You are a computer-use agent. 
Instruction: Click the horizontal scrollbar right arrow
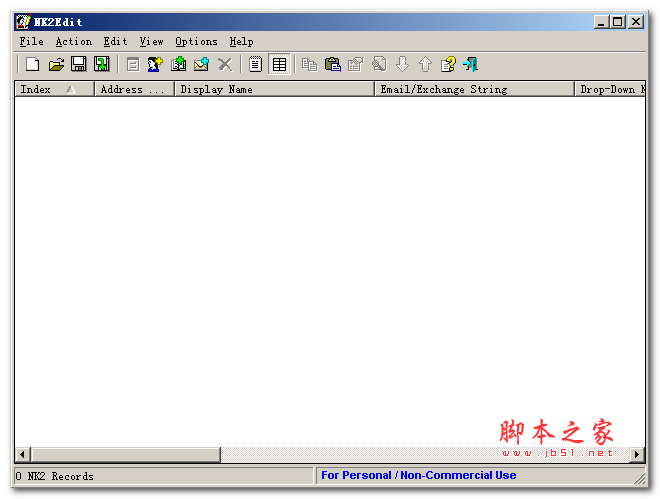tap(637, 455)
